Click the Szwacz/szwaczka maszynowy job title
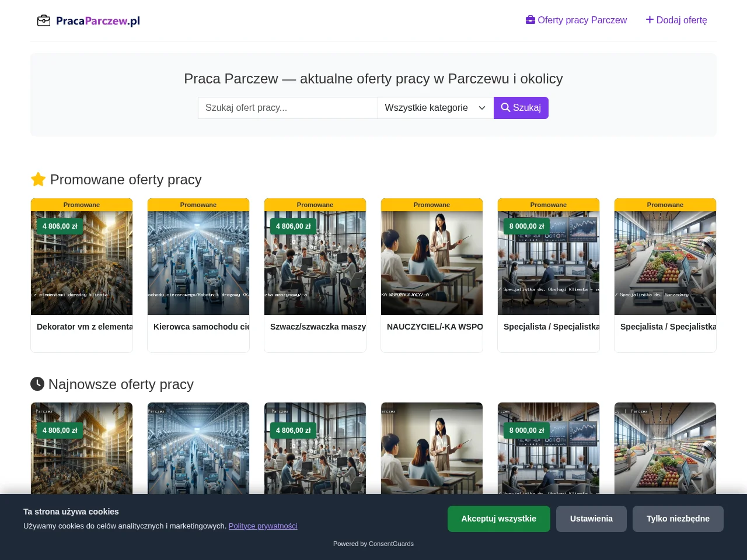Viewport: 747px width, 560px height. [318, 327]
